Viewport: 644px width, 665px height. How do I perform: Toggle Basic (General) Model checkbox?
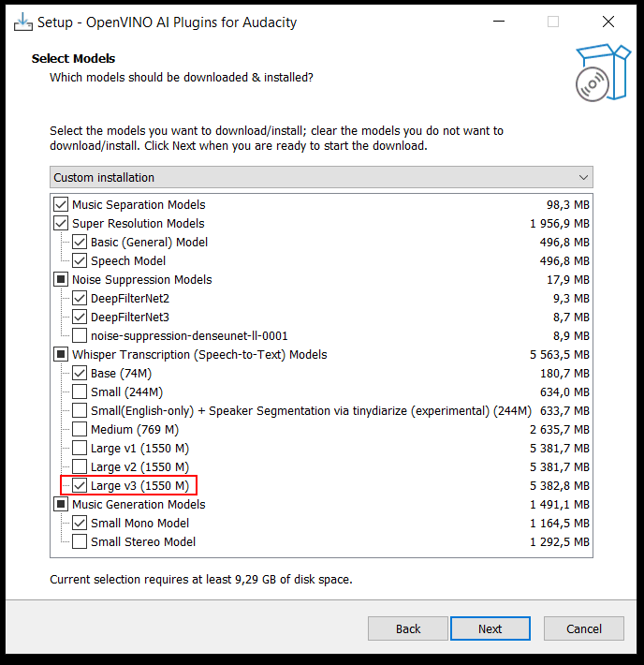80,242
